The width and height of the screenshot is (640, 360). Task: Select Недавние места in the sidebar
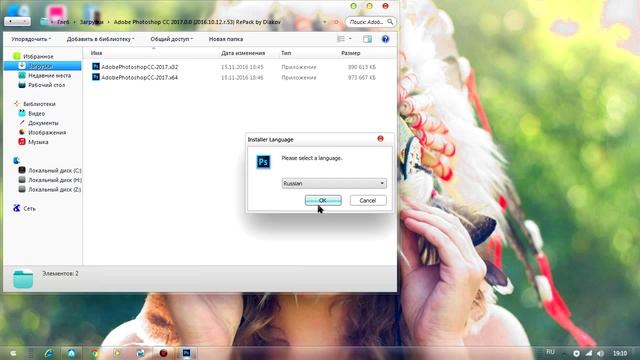coord(49,76)
